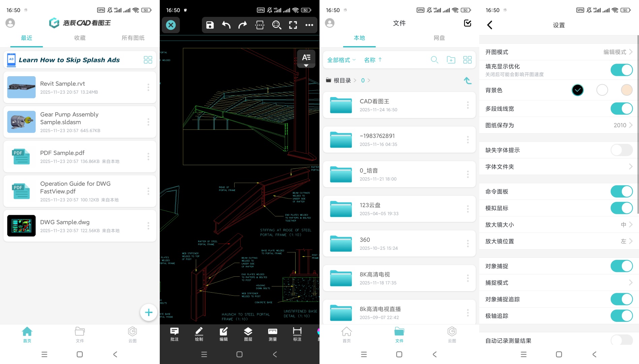Click the undo arrow in drawing toolbar
The width and height of the screenshot is (639, 364).
226,25
